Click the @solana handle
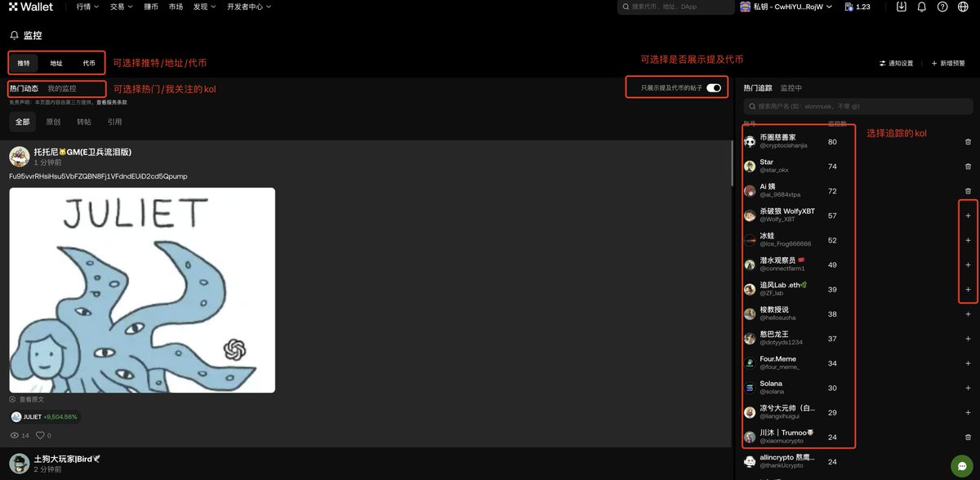Viewport: 980px width, 480px height. (x=772, y=391)
